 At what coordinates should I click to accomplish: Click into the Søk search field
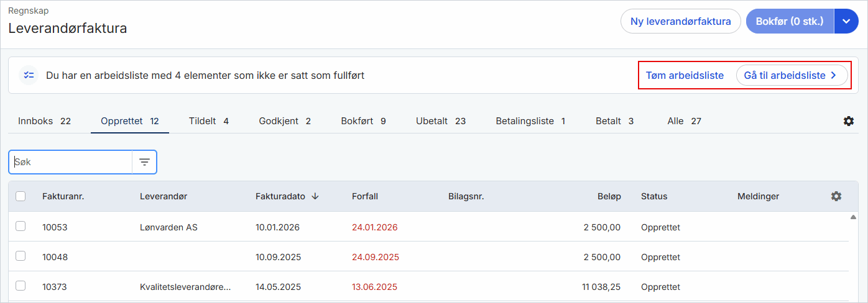(x=70, y=162)
